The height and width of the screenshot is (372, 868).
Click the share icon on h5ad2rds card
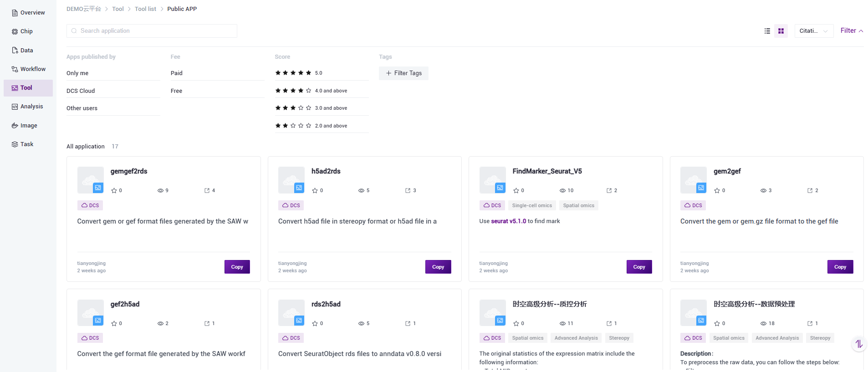tap(408, 191)
